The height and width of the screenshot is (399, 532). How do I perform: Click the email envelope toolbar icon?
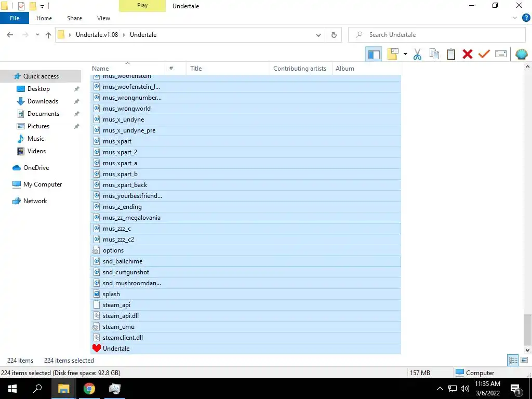(501, 54)
